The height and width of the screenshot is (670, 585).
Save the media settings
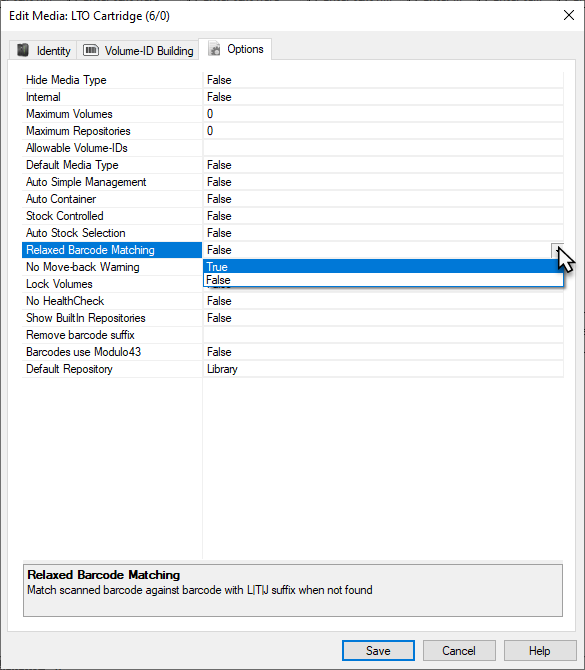[x=378, y=650]
